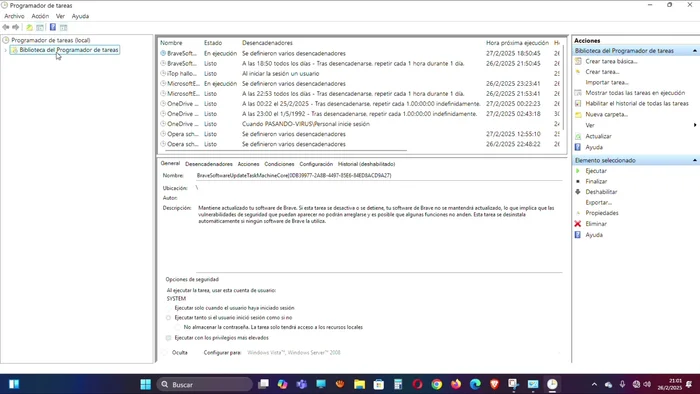Image resolution: width=700 pixels, height=394 pixels.
Task: Sort by Hora próxima ejecución column header
Action: (x=517, y=43)
